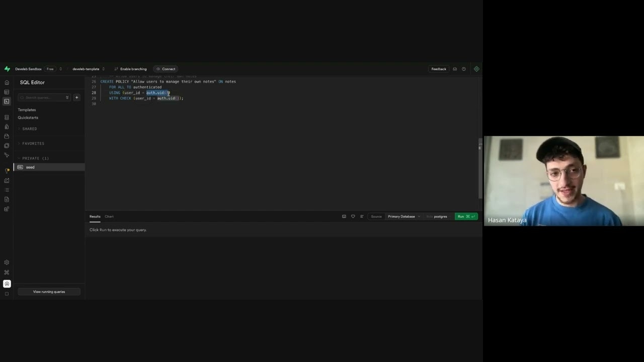
Task: Open the Table Editor from the sidebar
Action: 7,92
